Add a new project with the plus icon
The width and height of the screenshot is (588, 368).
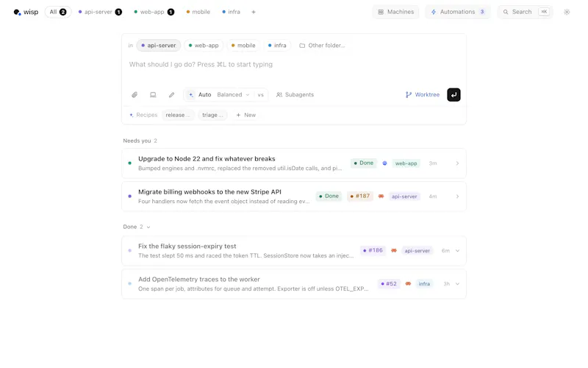click(254, 12)
